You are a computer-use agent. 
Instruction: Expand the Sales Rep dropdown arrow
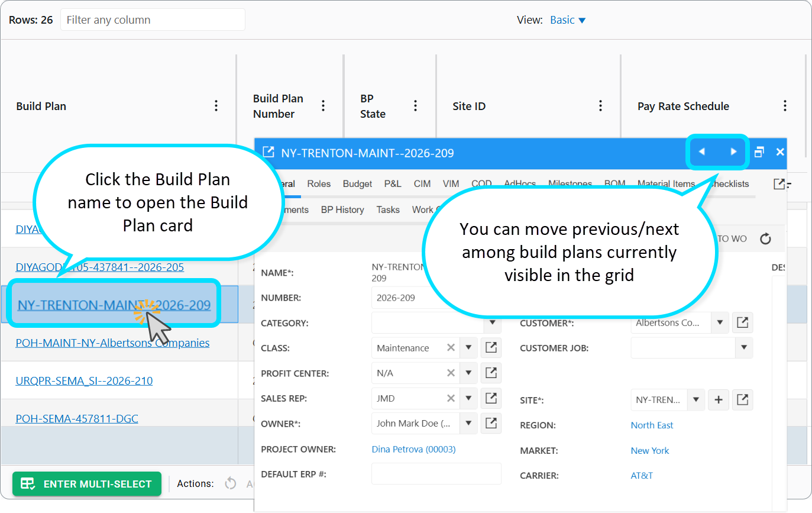pyautogui.click(x=468, y=398)
